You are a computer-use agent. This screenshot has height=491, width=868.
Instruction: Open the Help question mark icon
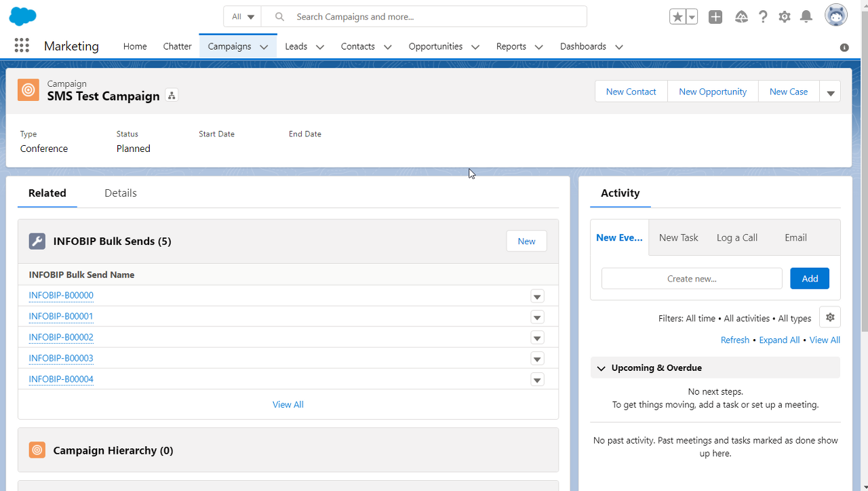763,17
